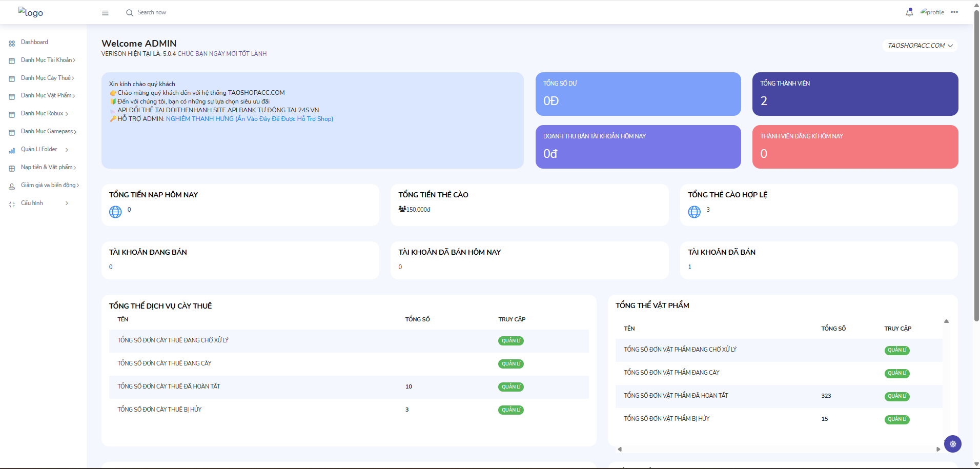The height and width of the screenshot is (469, 980).
Task: Click the globe icon under Tổng Tiền Nạp Hôm Nay
Action: [x=115, y=212]
